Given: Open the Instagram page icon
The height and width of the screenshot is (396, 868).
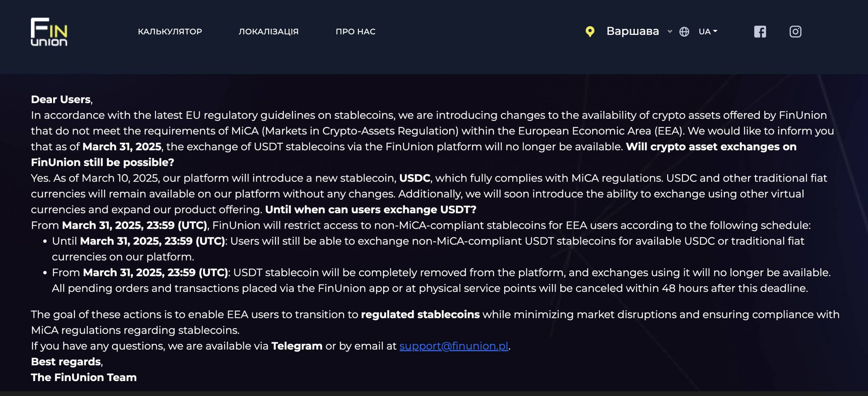Looking at the screenshot, I should pos(795,32).
